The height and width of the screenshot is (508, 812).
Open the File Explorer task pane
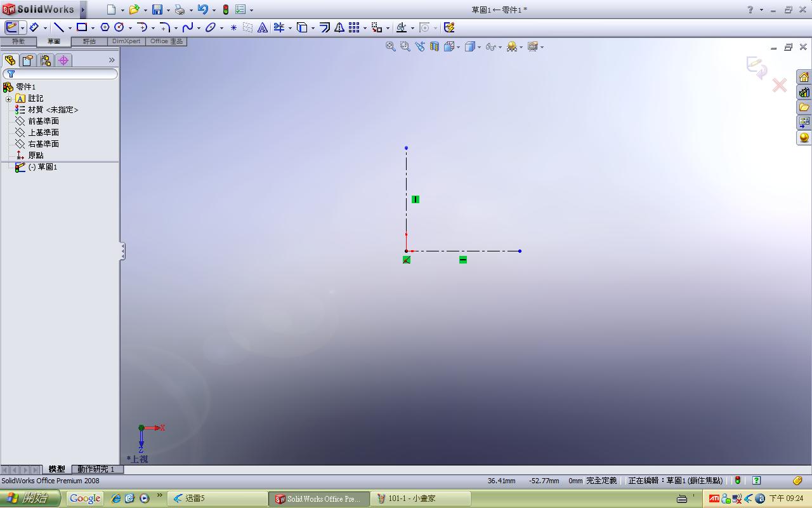(804, 107)
